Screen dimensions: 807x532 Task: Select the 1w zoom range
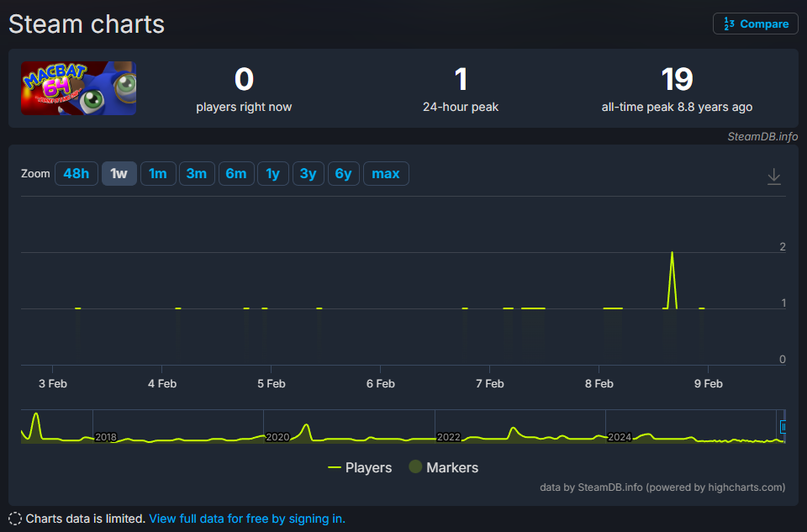[x=119, y=173]
